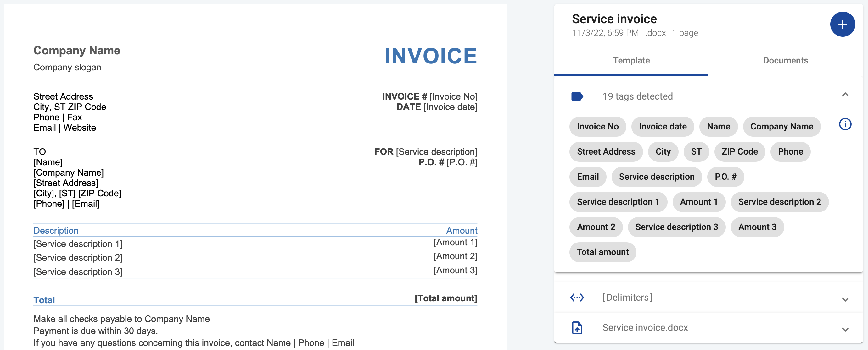Select the Service description 3 tag chip
Viewport: 868px width, 350px height.
pyautogui.click(x=676, y=227)
